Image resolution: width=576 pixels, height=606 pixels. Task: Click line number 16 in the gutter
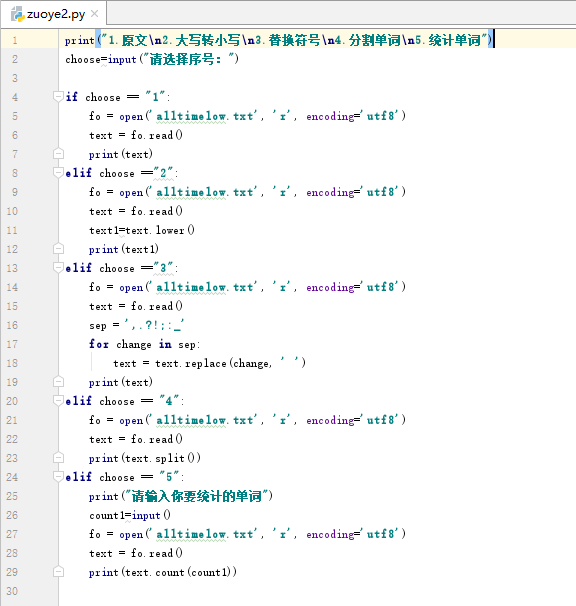12,325
